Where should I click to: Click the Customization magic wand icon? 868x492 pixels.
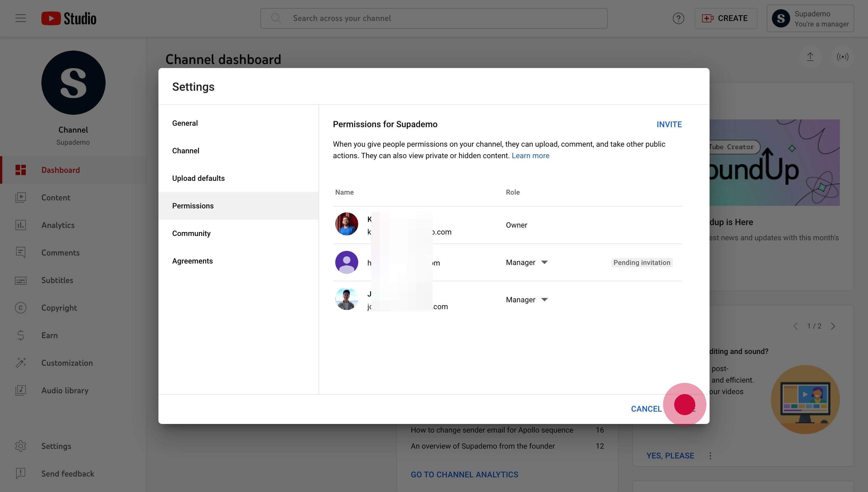click(21, 363)
